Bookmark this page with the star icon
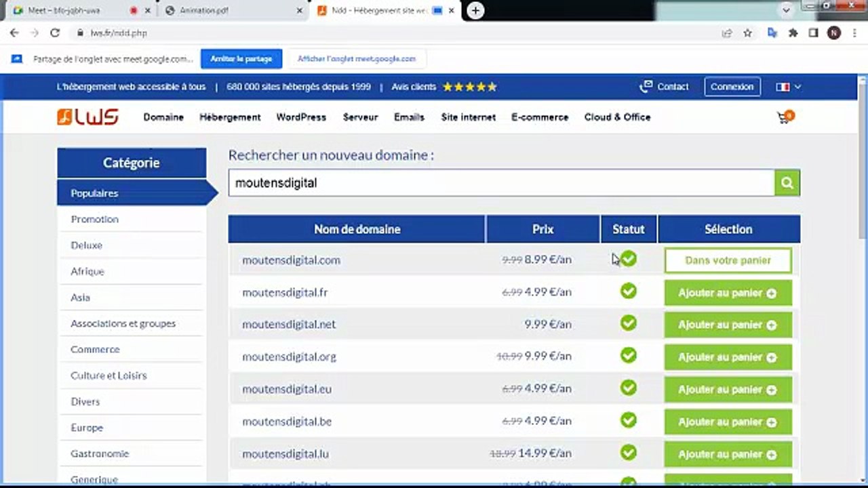 pos(747,33)
